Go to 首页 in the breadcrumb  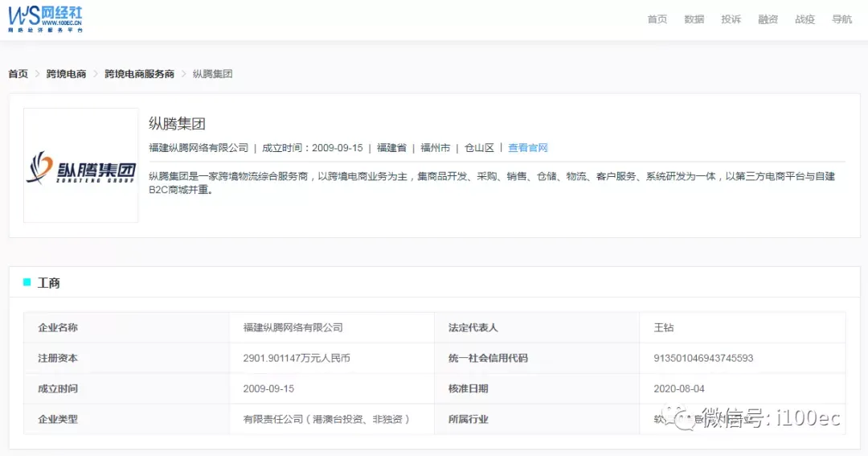18,74
